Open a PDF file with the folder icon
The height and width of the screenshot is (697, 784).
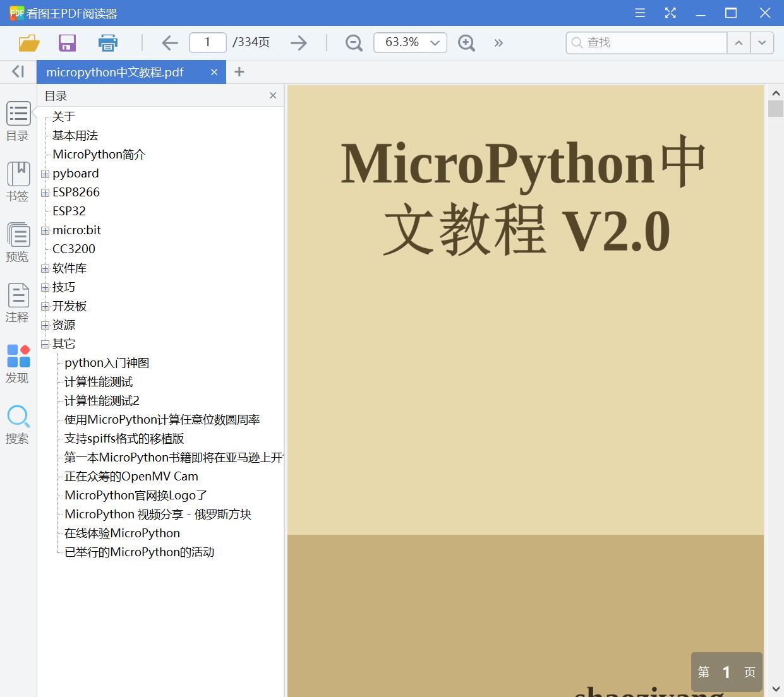[x=28, y=43]
